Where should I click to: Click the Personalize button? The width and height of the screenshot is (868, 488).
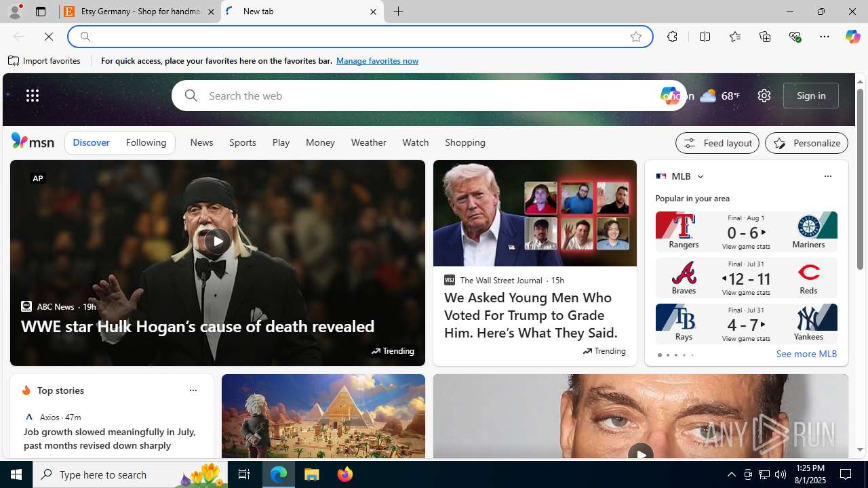806,143
